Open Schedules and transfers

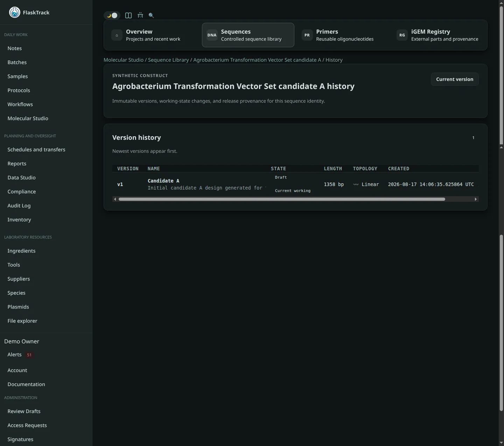(x=36, y=150)
